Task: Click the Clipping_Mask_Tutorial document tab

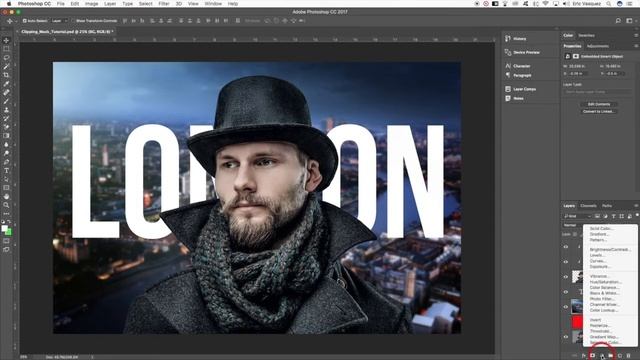Action: (x=67, y=31)
